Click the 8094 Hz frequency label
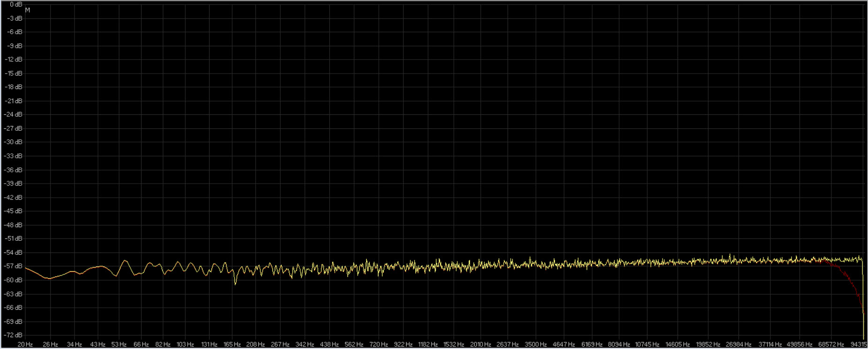 (619, 345)
